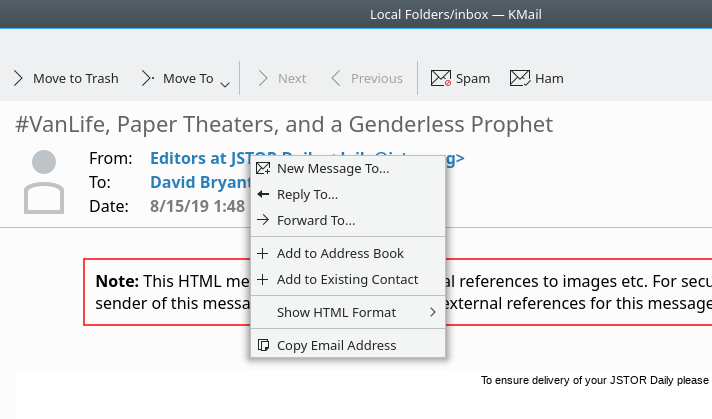Screen dimensions: 712x419
Task: Mark message with Spam envelope icon
Action: coord(440,79)
